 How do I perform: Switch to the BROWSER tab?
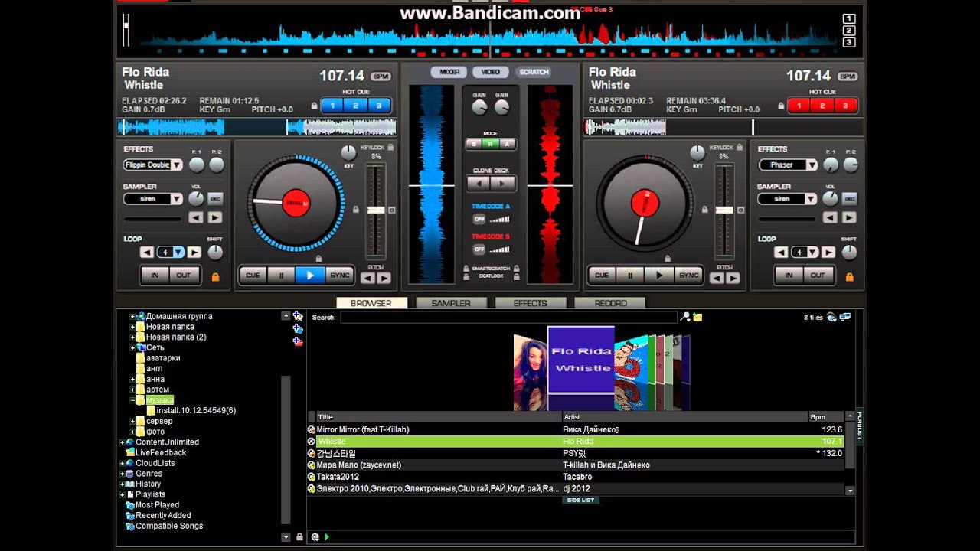pos(371,303)
